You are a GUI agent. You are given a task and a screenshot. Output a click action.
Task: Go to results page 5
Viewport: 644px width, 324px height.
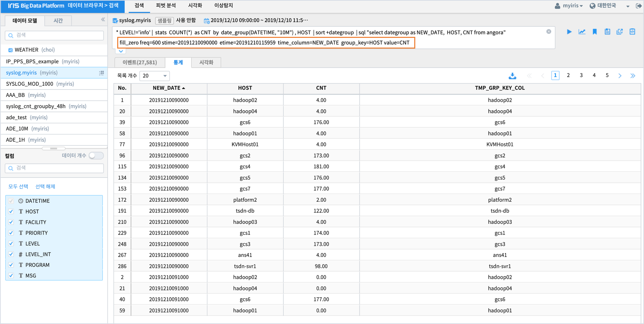coord(607,75)
